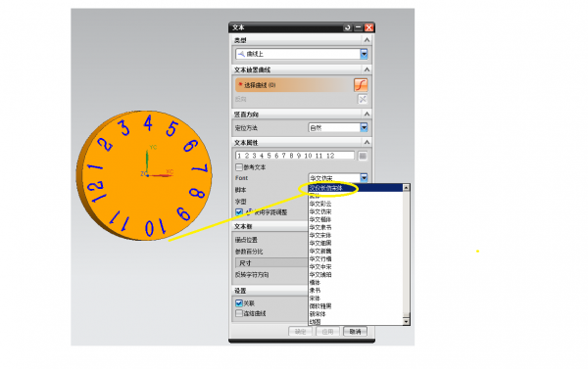Select 汉仪长仿宋体 in the font list
588x369 pixels.
click(355, 188)
